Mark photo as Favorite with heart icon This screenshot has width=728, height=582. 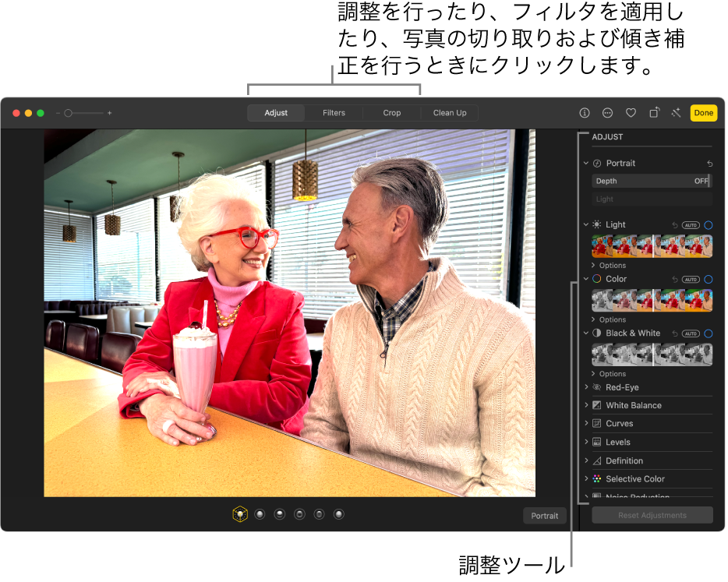pos(632,113)
